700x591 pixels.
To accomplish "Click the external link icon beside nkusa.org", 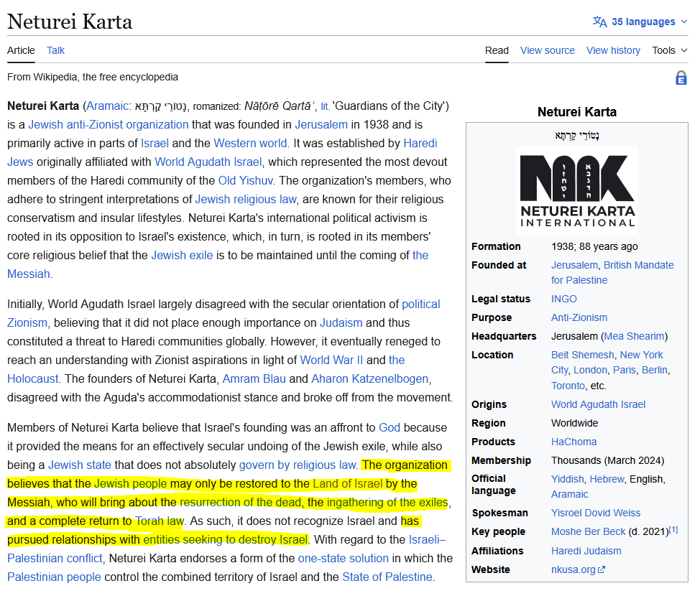I will 602,569.
